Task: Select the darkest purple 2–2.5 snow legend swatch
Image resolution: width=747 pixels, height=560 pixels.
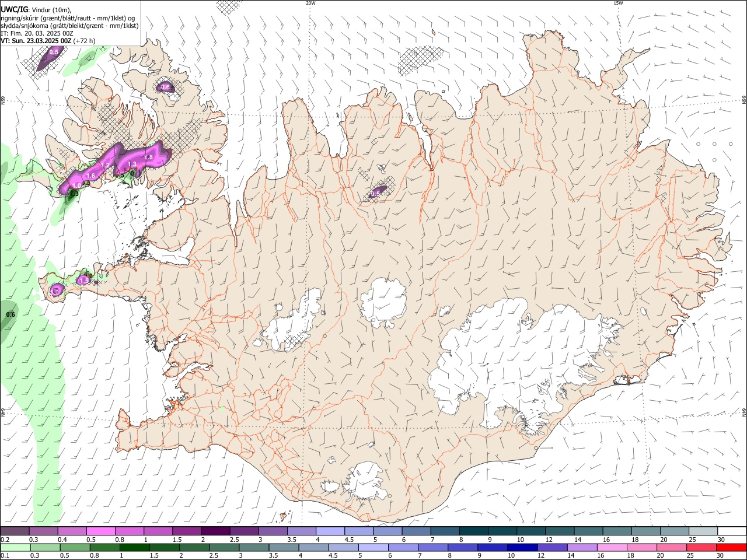Action: [x=215, y=531]
